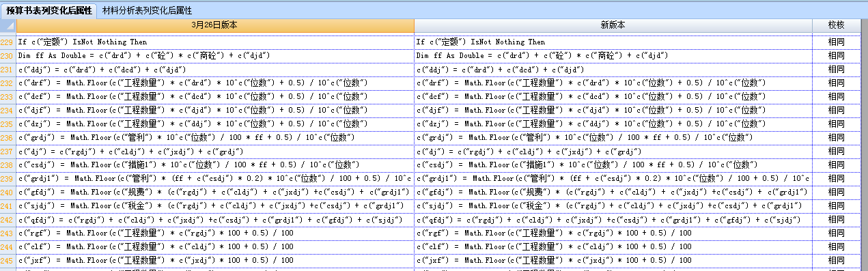The image size is (868, 271).
Task: Select old version cell starting c("rgf")
Action: tap(214, 233)
